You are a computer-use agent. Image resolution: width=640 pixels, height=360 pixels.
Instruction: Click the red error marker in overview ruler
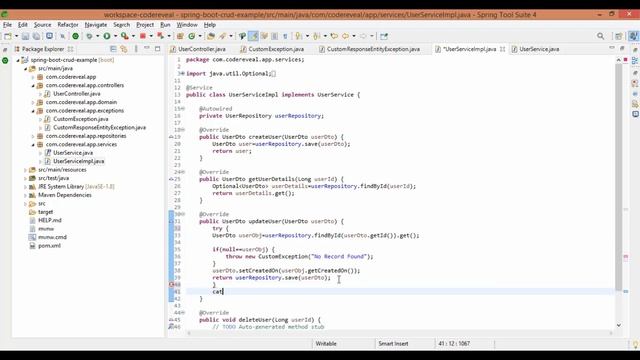[626, 257]
